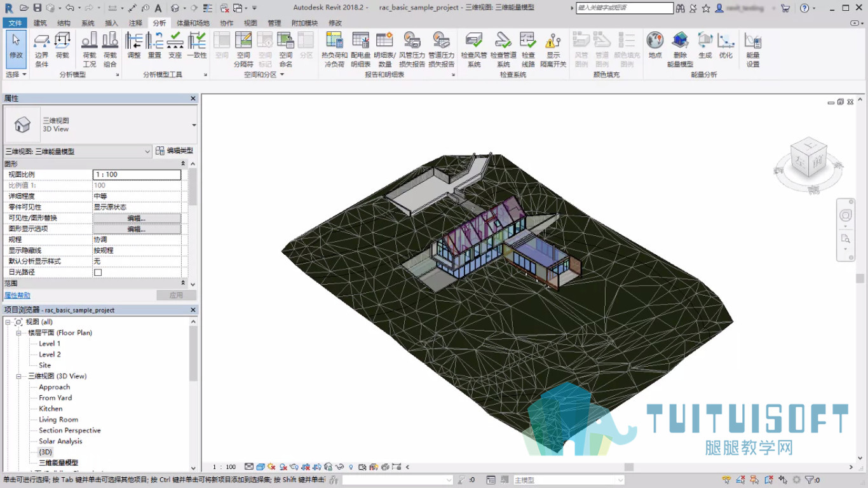The height and width of the screenshot is (488, 868).
Task: Toggle the 日光路径 sun path checkbox
Action: [98, 272]
